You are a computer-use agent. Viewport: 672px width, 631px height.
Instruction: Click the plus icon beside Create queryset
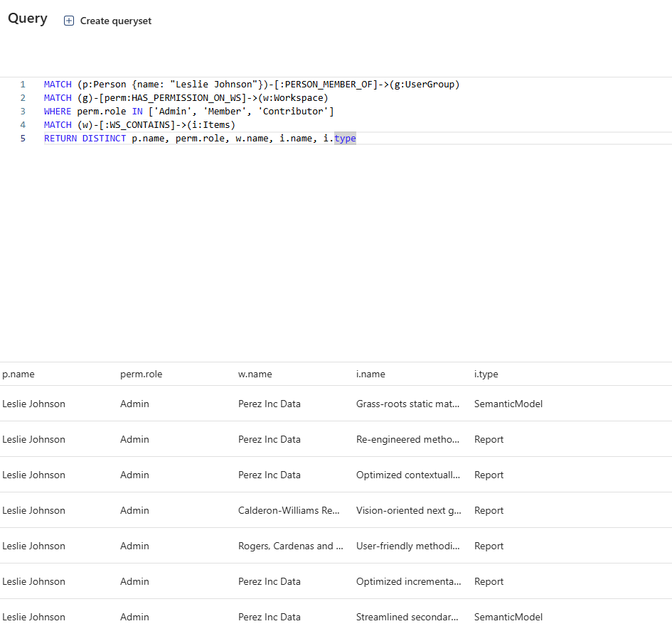click(x=68, y=21)
